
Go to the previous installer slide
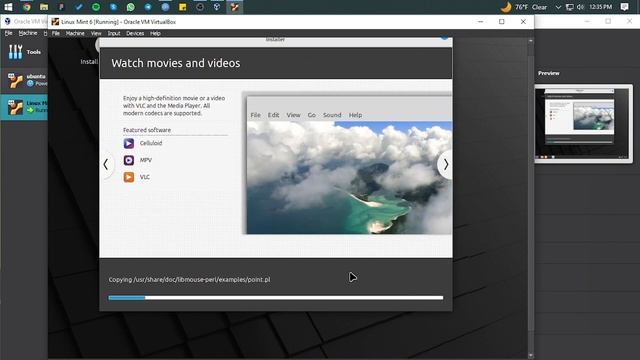[x=106, y=164]
